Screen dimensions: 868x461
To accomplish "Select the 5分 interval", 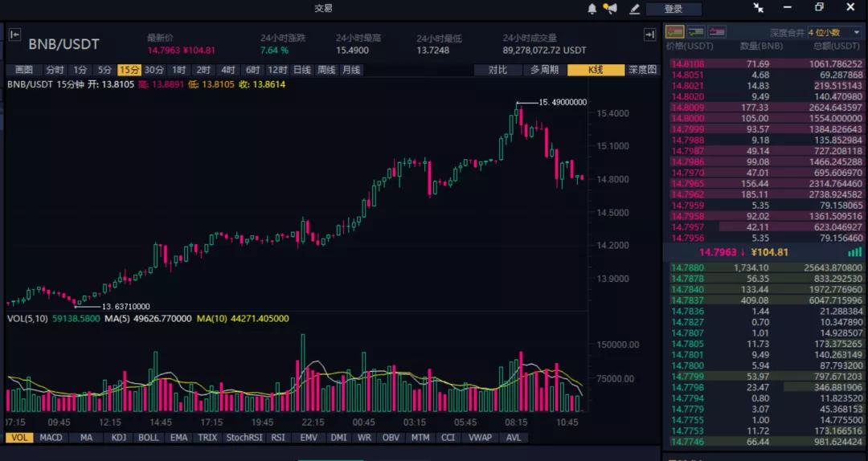I will [x=105, y=70].
